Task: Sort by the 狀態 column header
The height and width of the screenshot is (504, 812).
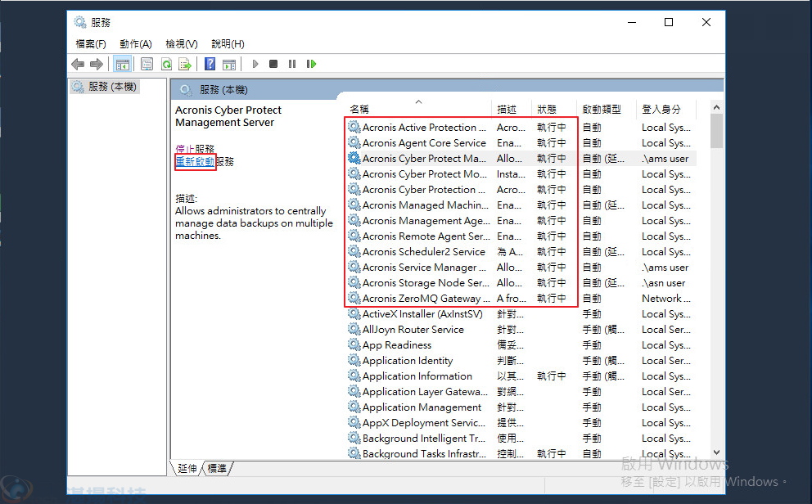Action: 555,109
